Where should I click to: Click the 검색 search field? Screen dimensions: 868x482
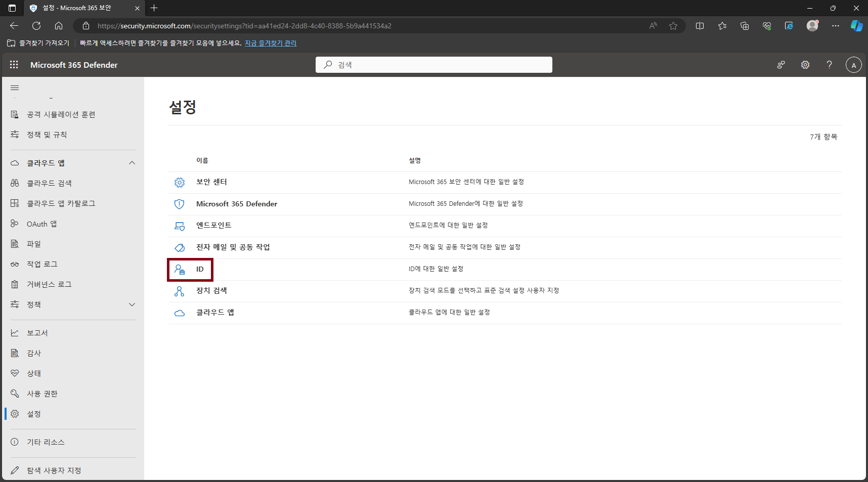click(x=434, y=65)
